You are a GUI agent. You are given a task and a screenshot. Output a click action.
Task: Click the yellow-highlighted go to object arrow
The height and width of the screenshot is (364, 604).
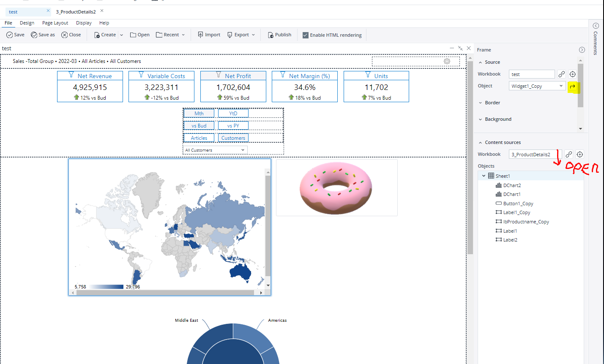tap(572, 87)
